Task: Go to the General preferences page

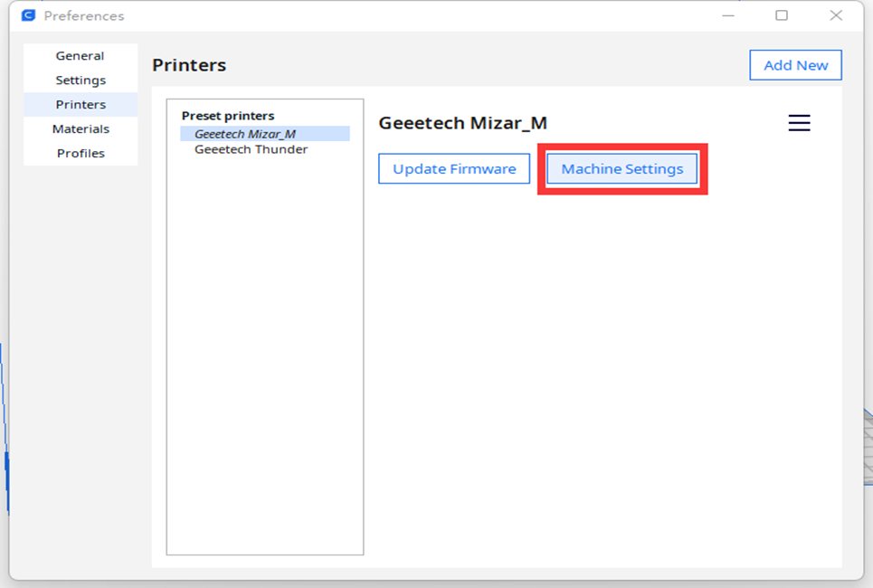Action: pyautogui.click(x=81, y=56)
